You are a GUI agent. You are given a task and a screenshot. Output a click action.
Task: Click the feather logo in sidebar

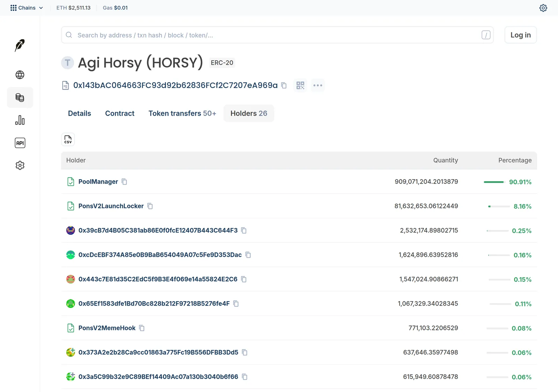click(20, 45)
